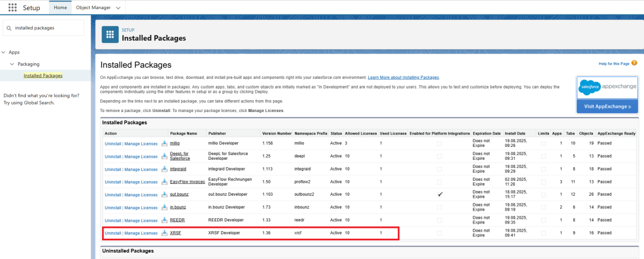Toggle Platform Integrations checkbox for millio row
This screenshot has height=259, width=644.
pyautogui.click(x=440, y=144)
